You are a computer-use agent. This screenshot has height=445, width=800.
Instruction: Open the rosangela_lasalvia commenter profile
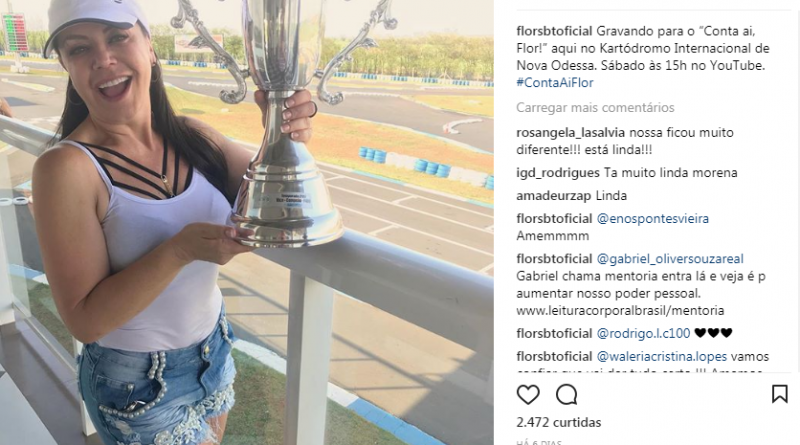(570, 133)
